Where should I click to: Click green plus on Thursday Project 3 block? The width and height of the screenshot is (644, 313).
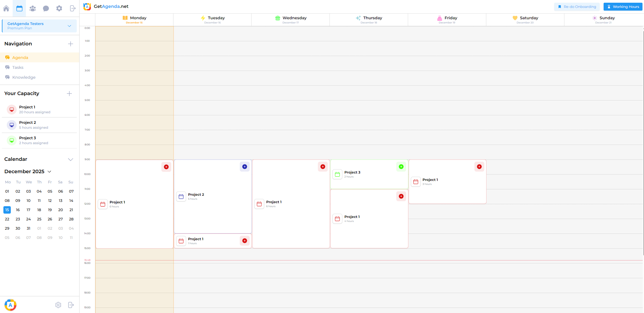pos(401,167)
